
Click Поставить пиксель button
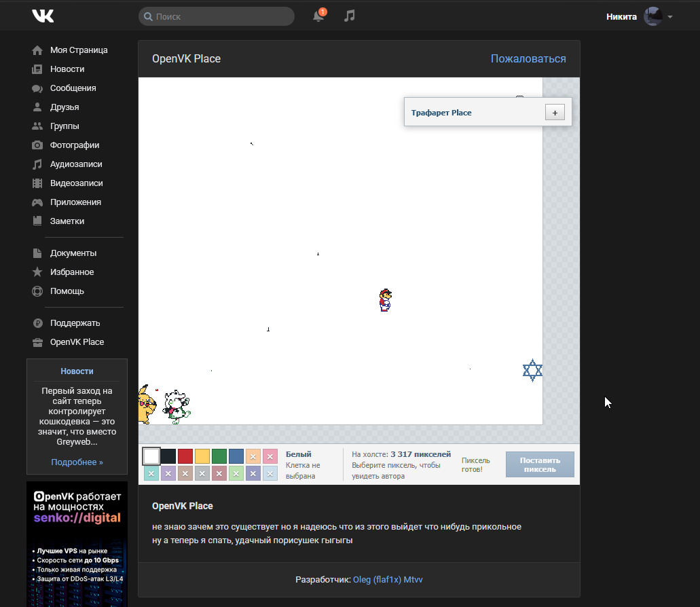pos(540,464)
